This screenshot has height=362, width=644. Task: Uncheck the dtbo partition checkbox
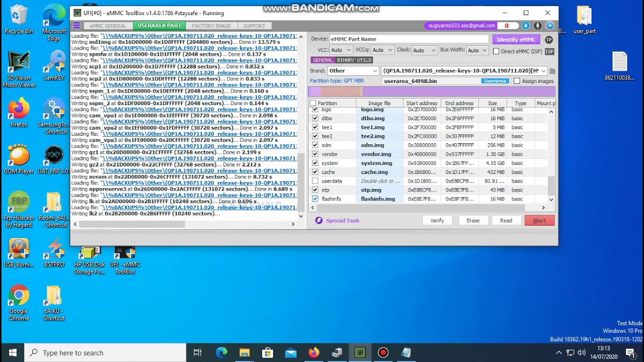click(x=315, y=118)
